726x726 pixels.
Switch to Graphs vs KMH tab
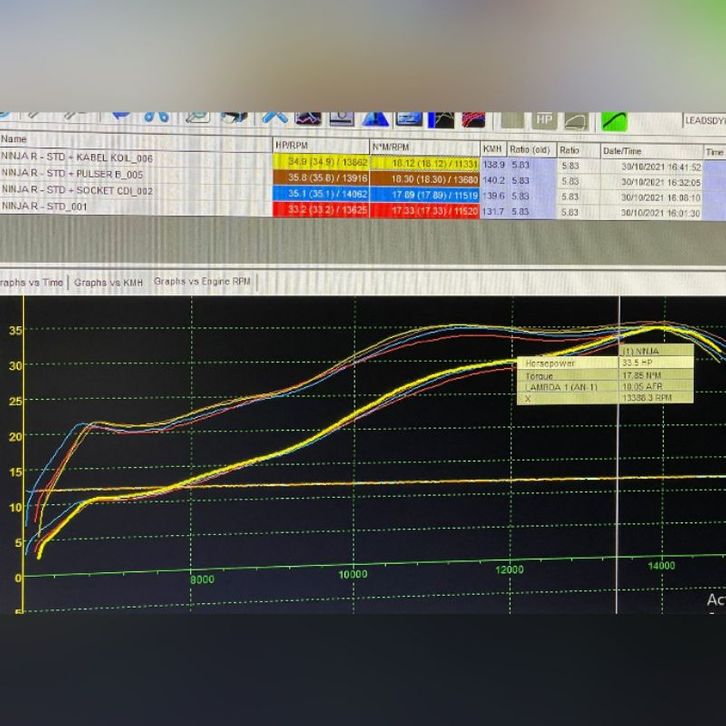click(x=108, y=283)
